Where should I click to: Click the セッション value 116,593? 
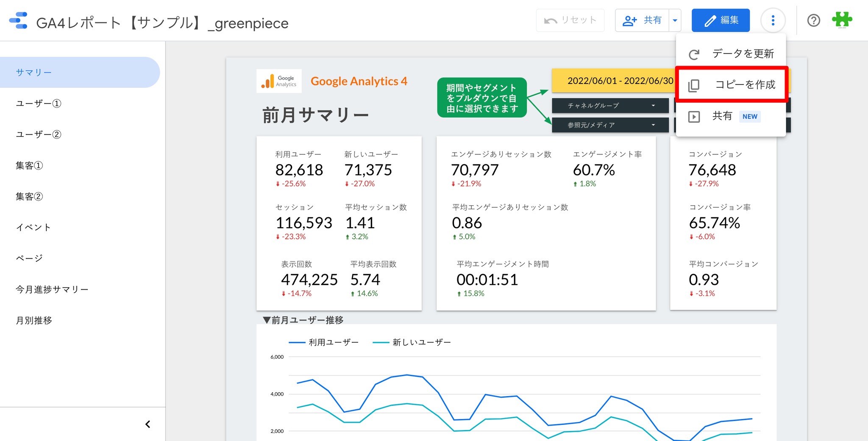(304, 223)
